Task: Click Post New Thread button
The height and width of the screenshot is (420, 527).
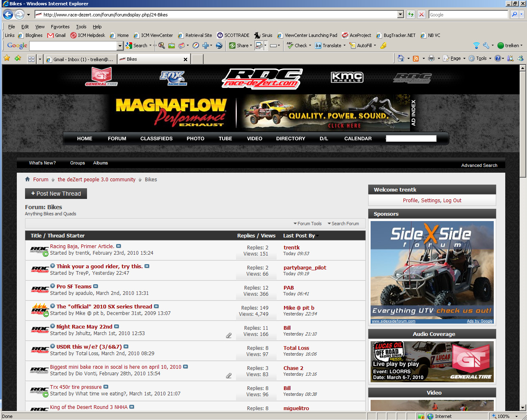Action: pyautogui.click(x=56, y=194)
